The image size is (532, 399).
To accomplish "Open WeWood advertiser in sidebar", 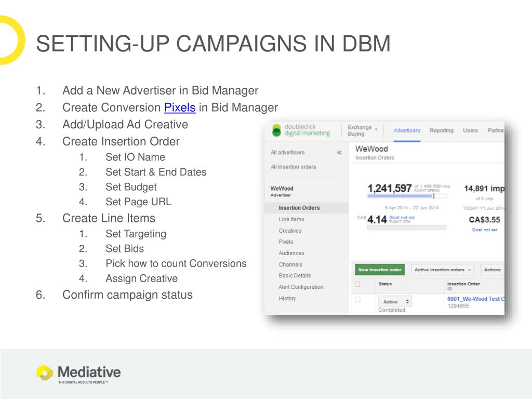I will (x=282, y=191).
